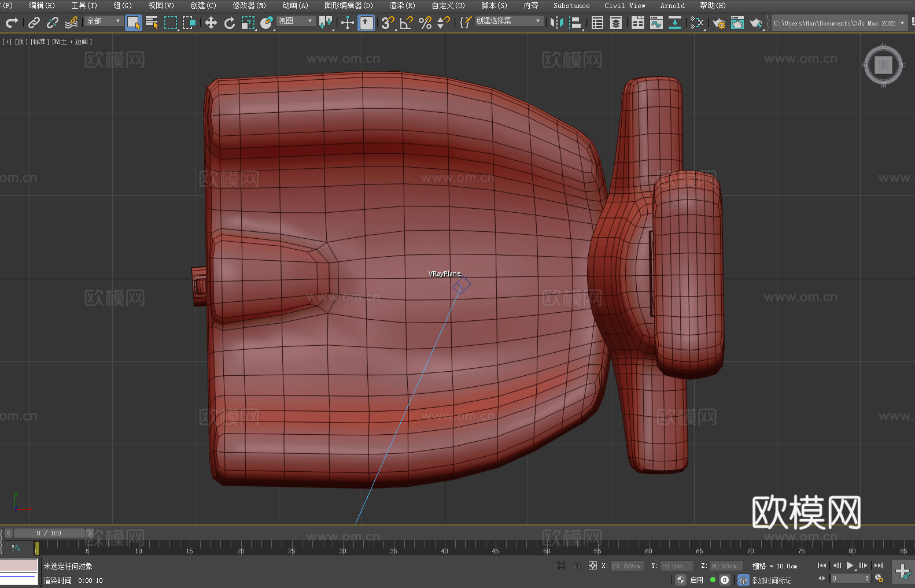Click time slider 0 / 100 handle
The height and width of the screenshot is (588, 915).
click(x=49, y=533)
